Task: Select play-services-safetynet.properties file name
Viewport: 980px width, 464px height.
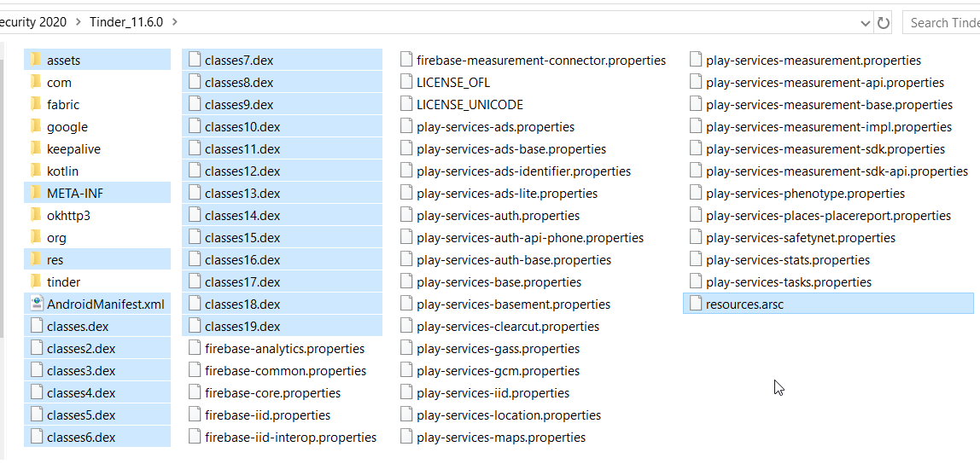Action: (801, 237)
